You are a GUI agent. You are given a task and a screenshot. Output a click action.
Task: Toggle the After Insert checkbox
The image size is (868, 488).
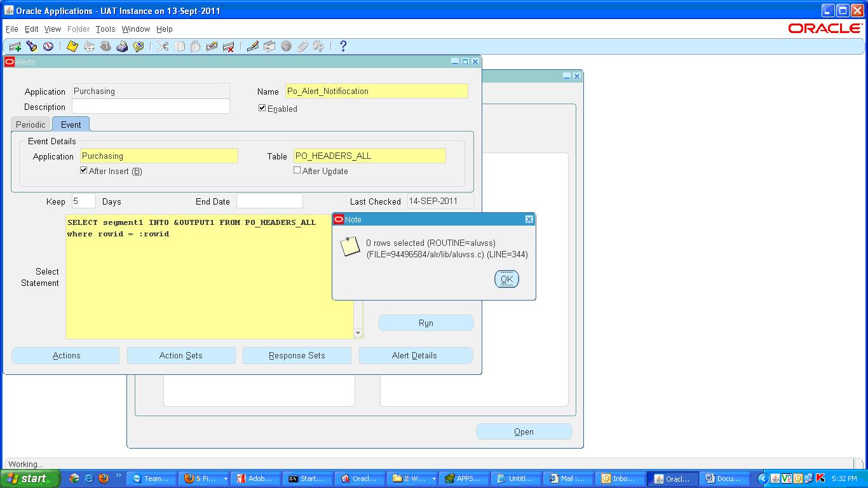84,170
